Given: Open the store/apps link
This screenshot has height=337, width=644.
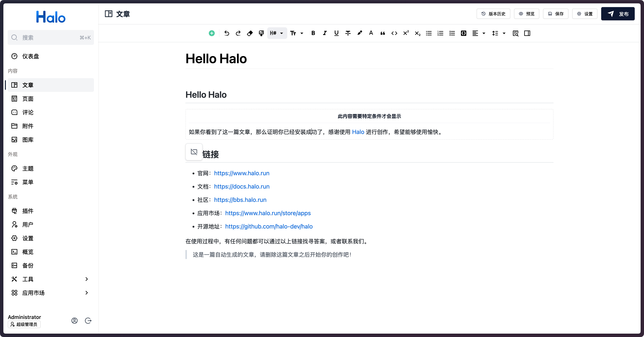Looking at the screenshot, I should point(268,213).
